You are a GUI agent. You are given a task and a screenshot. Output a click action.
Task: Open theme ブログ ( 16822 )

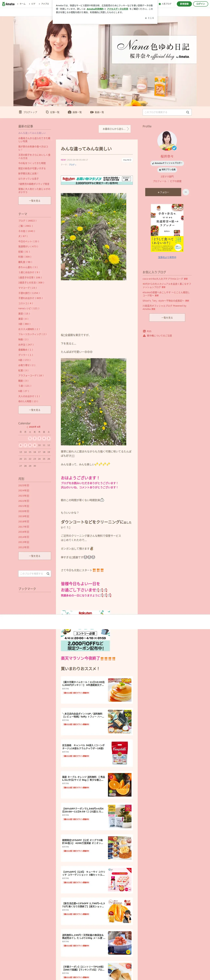click(x=27, y=221)
